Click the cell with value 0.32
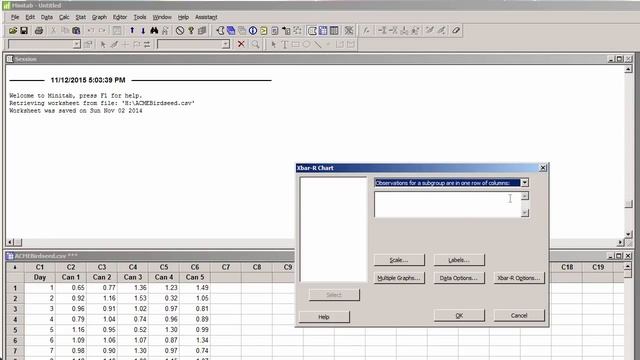 click(x=164, y=298)
